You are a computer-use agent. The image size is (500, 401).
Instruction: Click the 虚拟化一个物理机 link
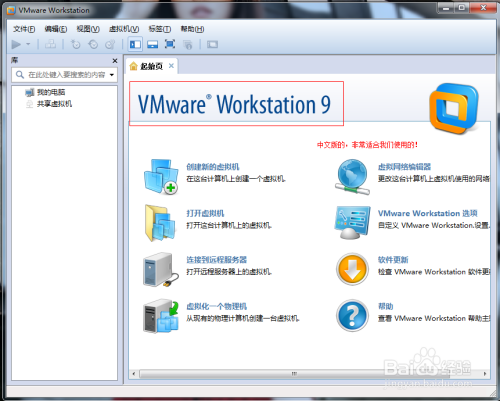[x=217, y=306]
